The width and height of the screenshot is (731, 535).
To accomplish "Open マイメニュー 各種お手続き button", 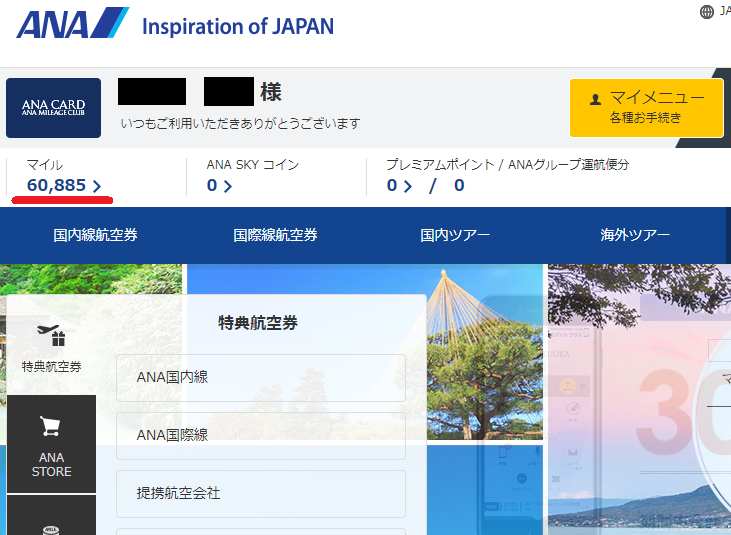I will pyautogui.click(x=646, y=108).
